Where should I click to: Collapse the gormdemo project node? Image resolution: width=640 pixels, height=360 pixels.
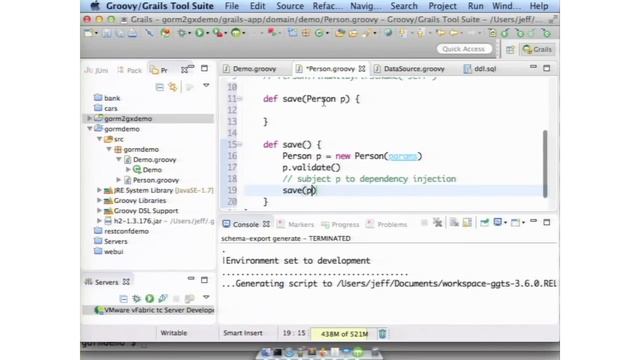click(x=89, y=129)
